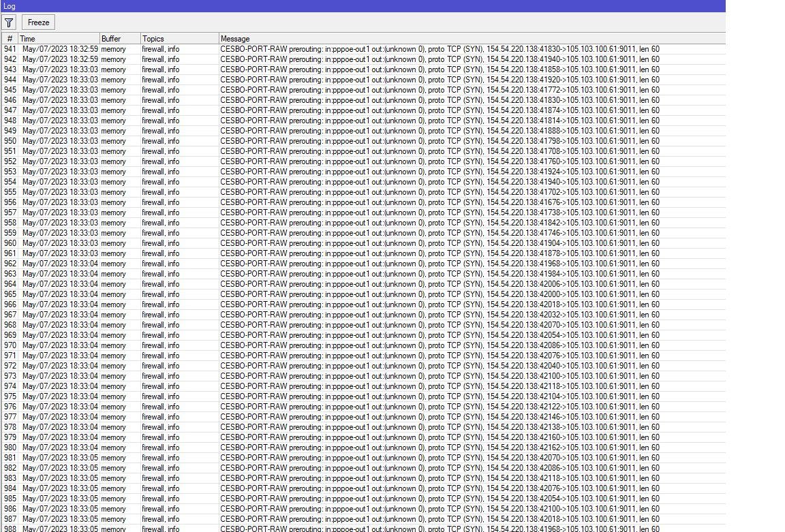Click time cell in row 943
The height and width of the screenshot is (532, 785).
60,69
